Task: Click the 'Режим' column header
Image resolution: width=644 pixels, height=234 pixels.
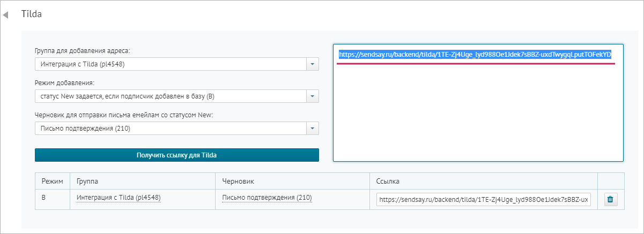Action: (52, 181)
